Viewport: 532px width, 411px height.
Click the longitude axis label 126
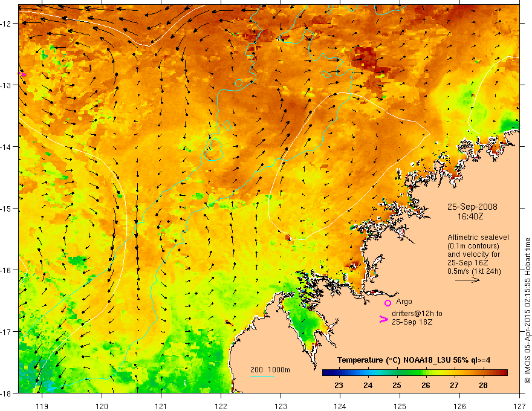tap(459, 406)
